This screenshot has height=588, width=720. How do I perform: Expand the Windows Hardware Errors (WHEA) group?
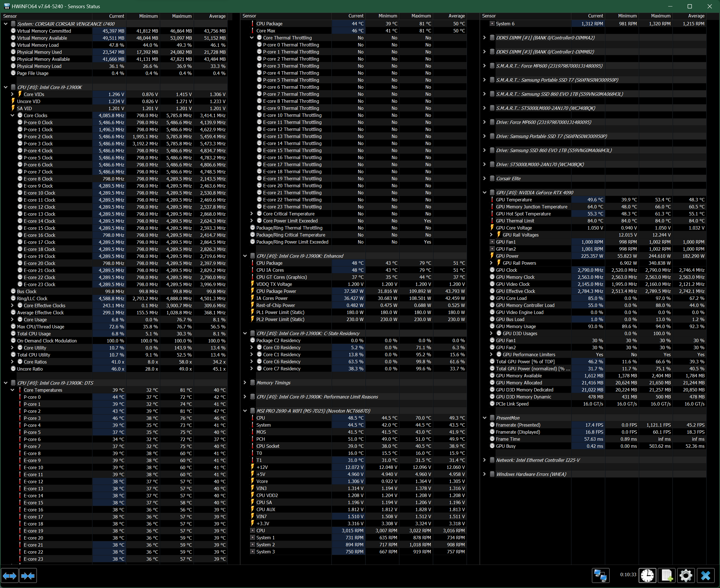[x=484, y=474]
